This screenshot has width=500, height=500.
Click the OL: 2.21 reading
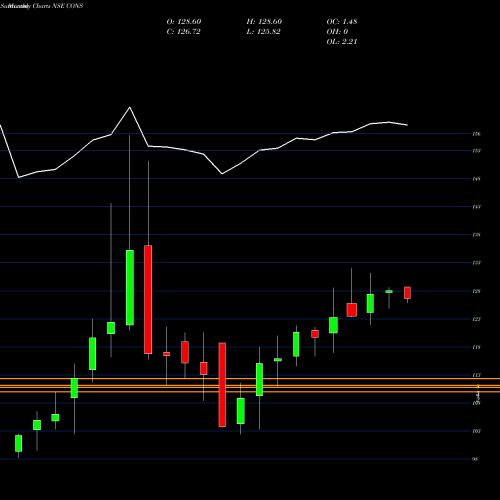[x=342, y=42]
